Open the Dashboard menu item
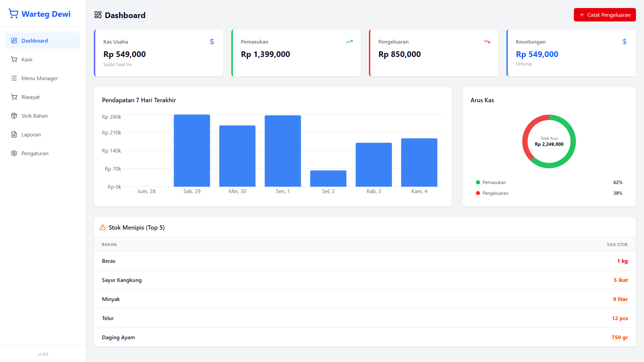The image size is (644, 362). click(43, 41)
